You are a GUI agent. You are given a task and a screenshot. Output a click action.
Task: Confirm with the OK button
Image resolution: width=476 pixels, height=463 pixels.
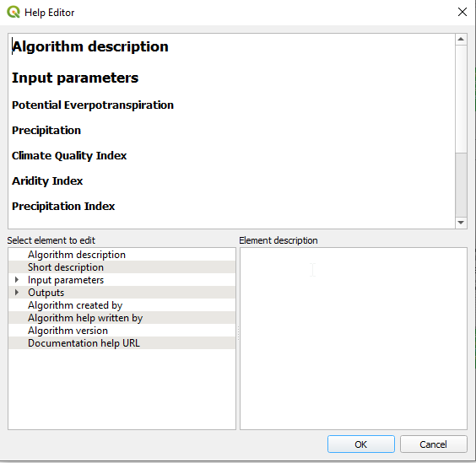(x=361, y=444)
